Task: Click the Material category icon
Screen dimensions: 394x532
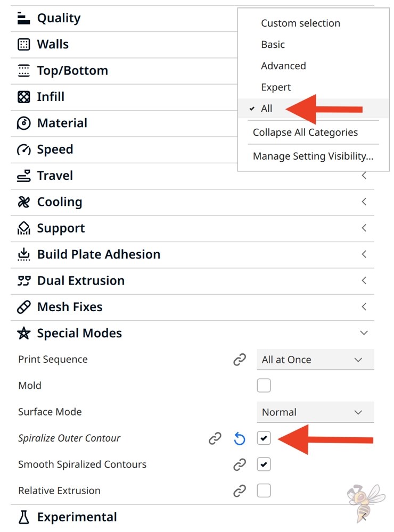Action: (x=23, y=123)
